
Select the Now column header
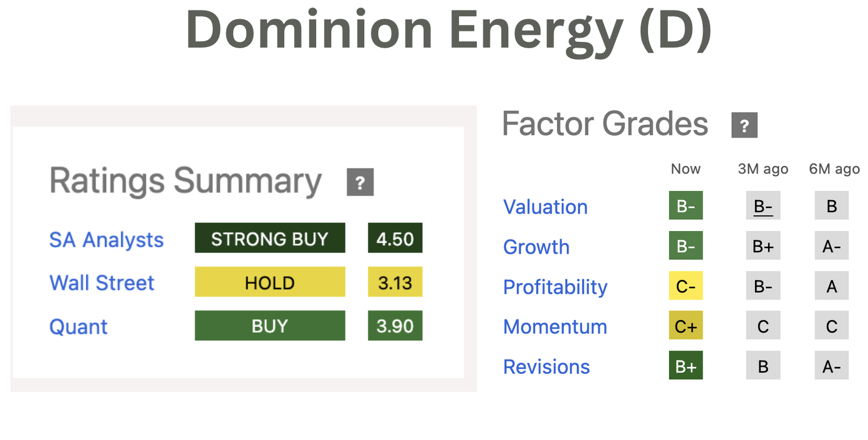tap(685, 169)
